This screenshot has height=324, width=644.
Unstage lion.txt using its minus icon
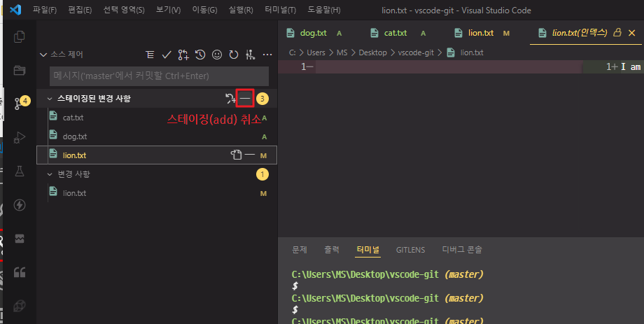(x=250, y=155)
